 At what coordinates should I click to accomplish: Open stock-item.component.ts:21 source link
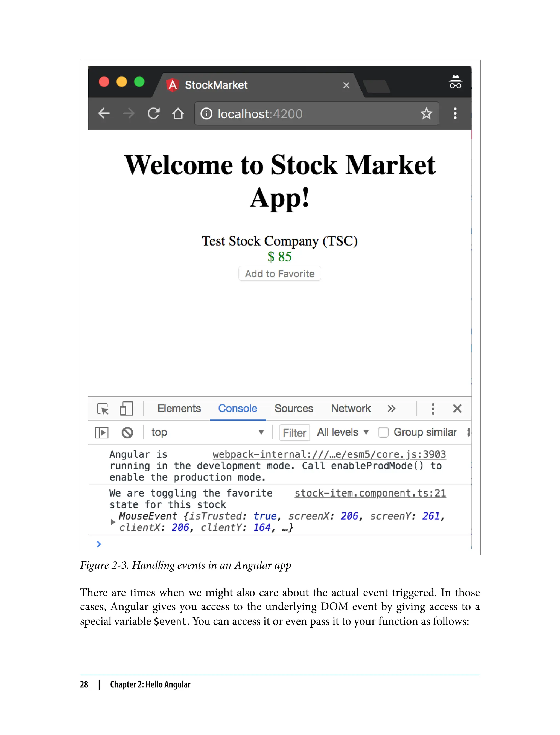[370, 493]
